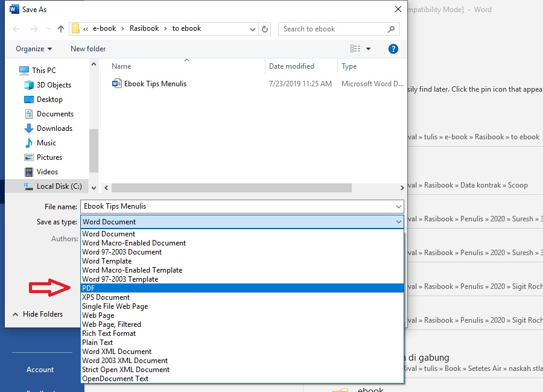Open the Organize menu
Image resolution: width=543 pixels, height=392 pixels.
(x=34, y=49)
